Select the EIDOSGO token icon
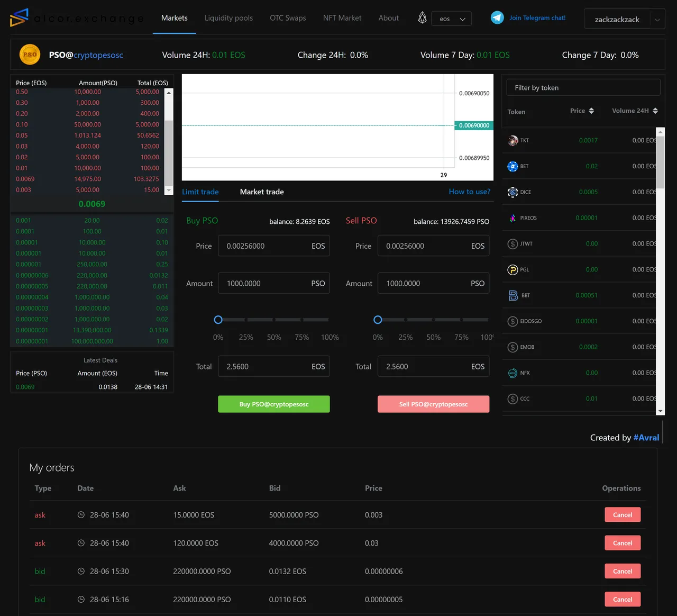This screenshot has width=677, height=616. pos(513,321)
